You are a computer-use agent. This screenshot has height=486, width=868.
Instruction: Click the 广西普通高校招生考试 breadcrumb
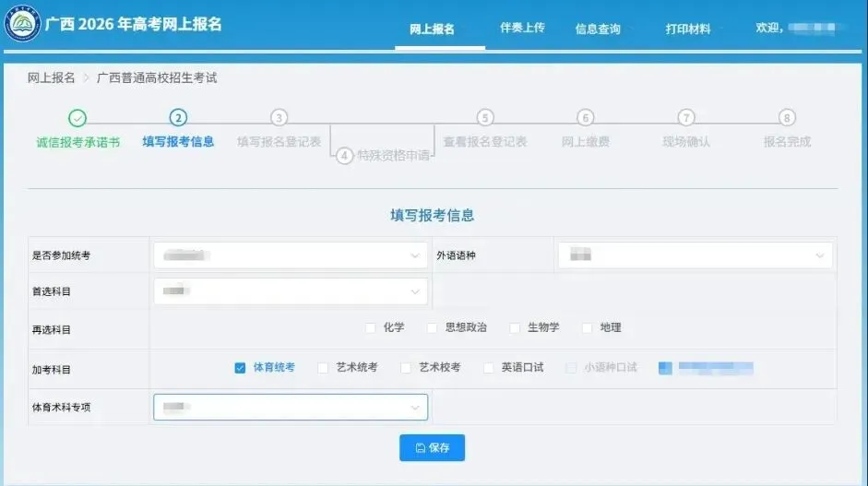157,78
